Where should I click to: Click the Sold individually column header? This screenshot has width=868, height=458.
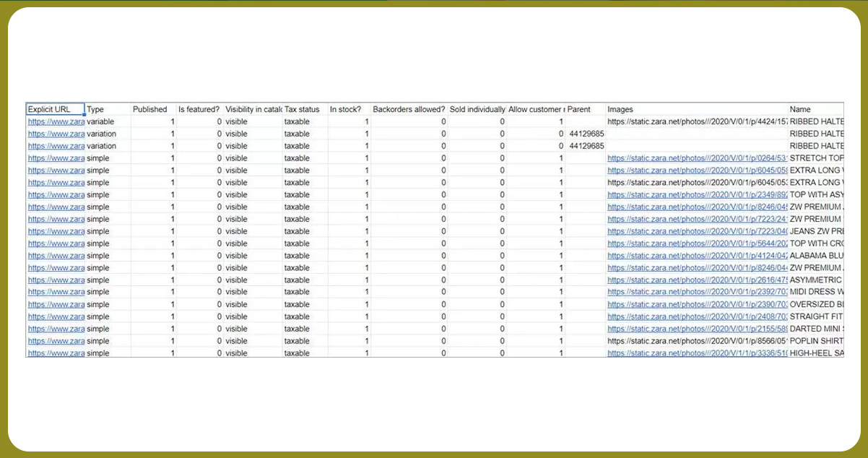[x=477, y=109]
